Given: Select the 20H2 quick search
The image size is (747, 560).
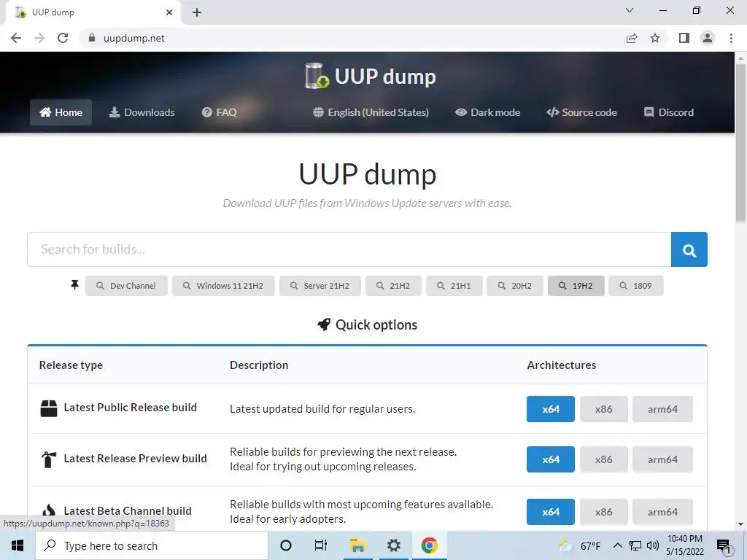Looking at the screenshot, I should pos(515,286).
